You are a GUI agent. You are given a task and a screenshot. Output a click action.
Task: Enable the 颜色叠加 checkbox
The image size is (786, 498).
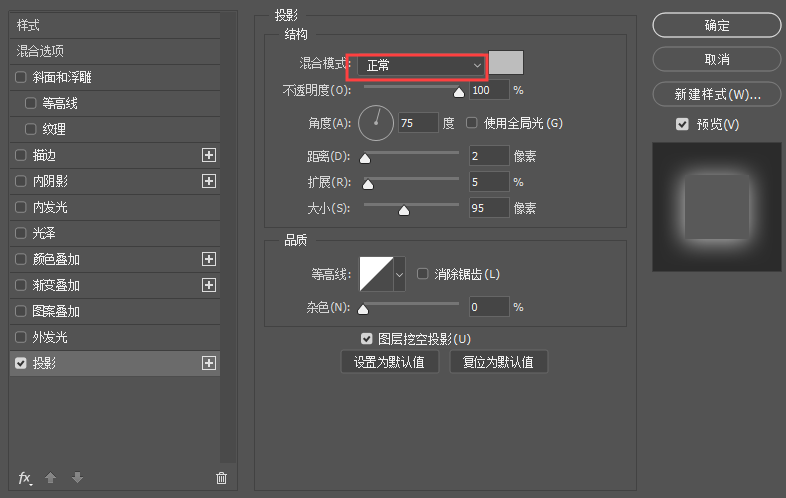click(21, 259)
